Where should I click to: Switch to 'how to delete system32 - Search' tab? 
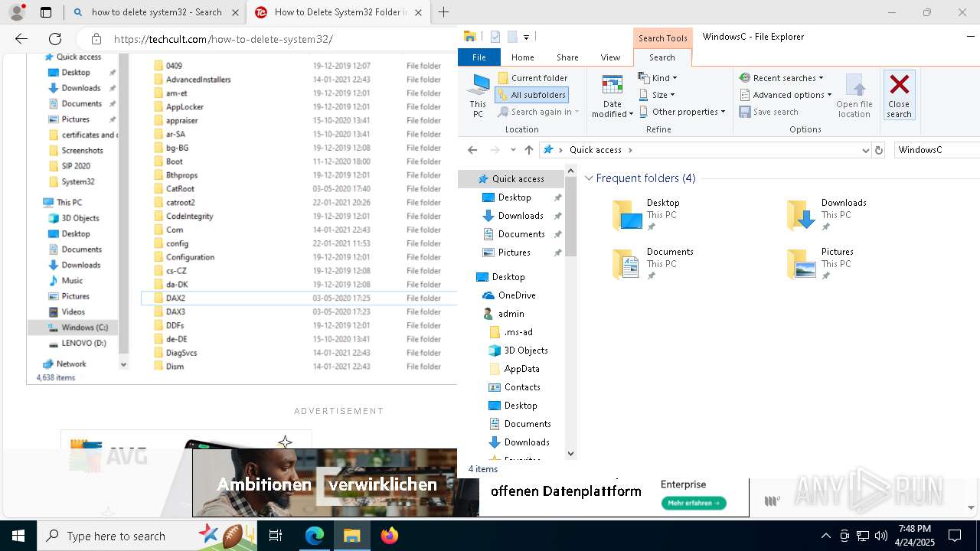click(x=155, y=12)
